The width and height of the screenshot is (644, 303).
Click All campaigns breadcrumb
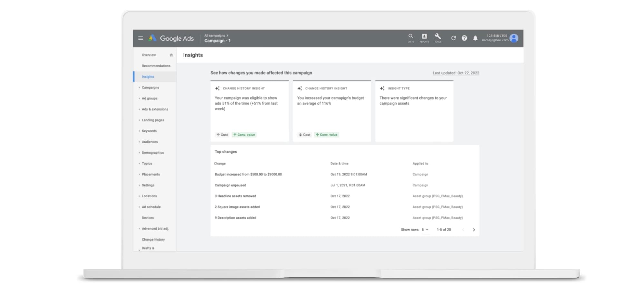216,35
